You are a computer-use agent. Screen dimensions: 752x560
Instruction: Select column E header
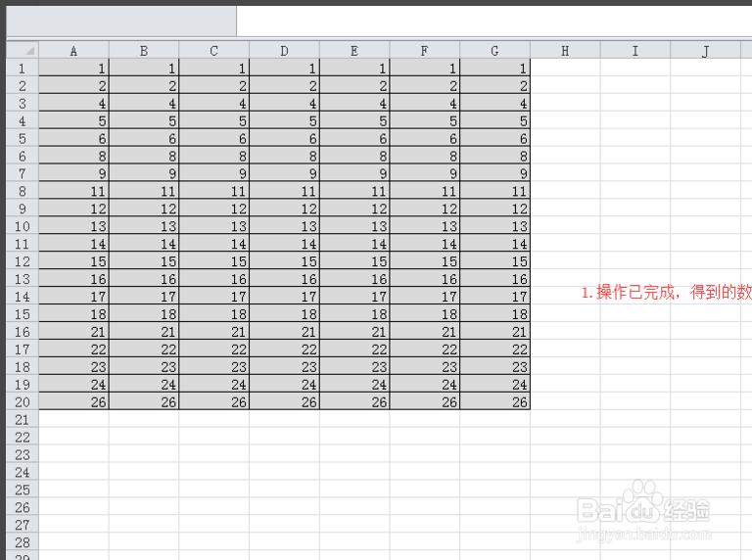[354, 50]
